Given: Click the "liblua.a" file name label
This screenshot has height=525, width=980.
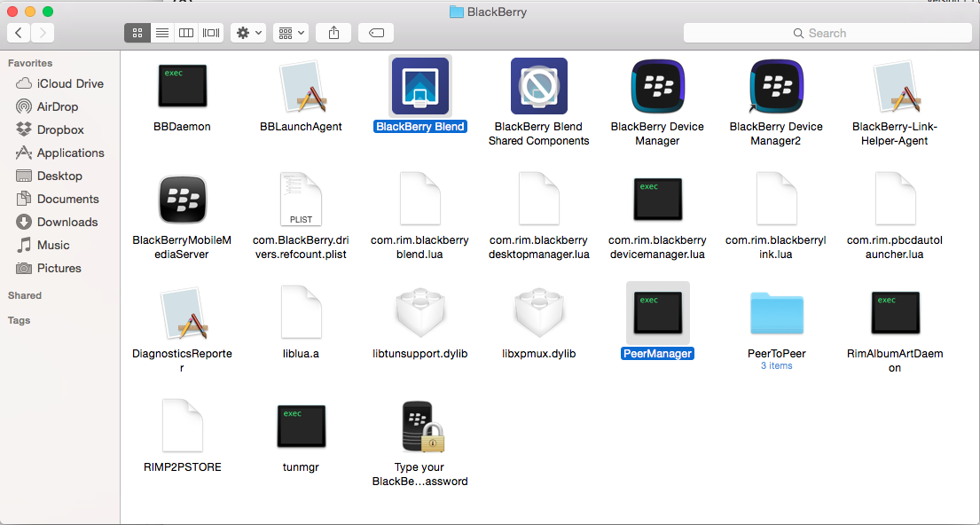Looking at the screenshot, I should point(302,354).
